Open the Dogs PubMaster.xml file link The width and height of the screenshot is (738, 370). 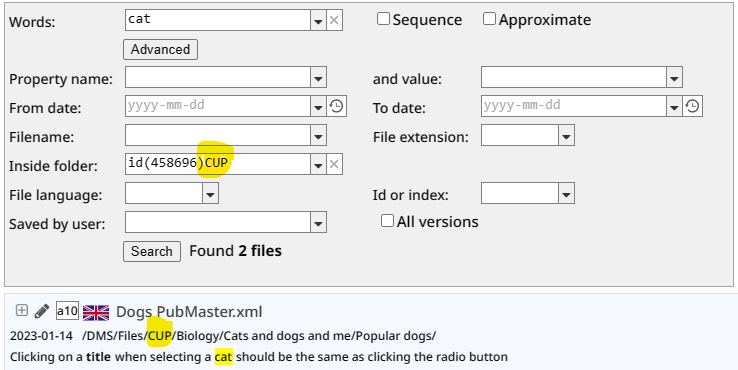click(189, 312)
